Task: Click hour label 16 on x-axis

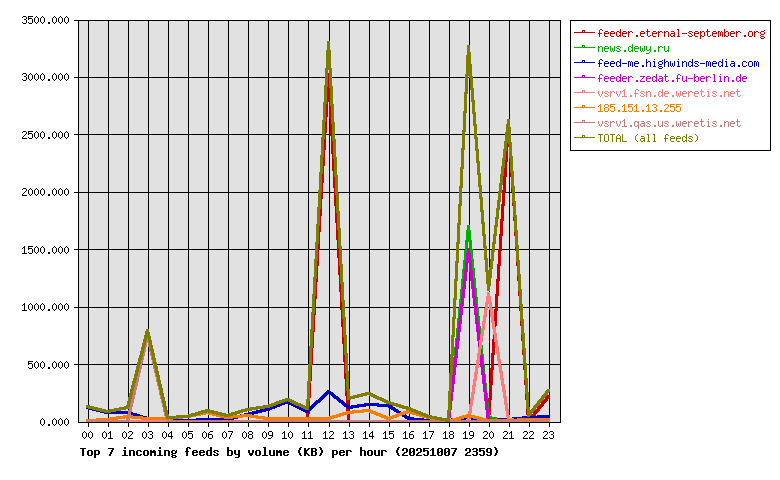Action: pyautogui.click(x=408, y=435)
